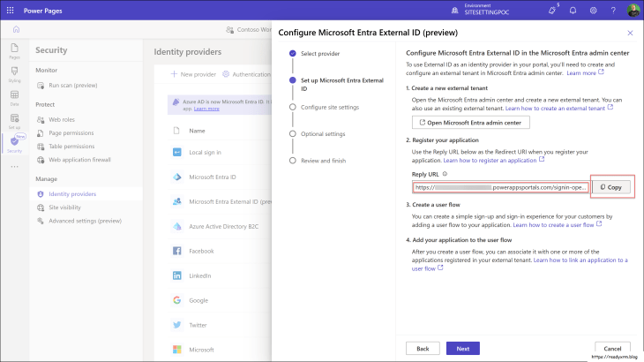Click the Cancel button
This screenshot has width=644, height=362.
(x=612, y=349)
